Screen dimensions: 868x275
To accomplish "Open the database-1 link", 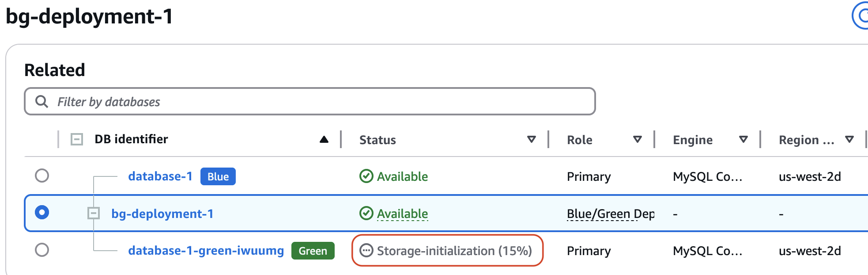I will point(160,176).
